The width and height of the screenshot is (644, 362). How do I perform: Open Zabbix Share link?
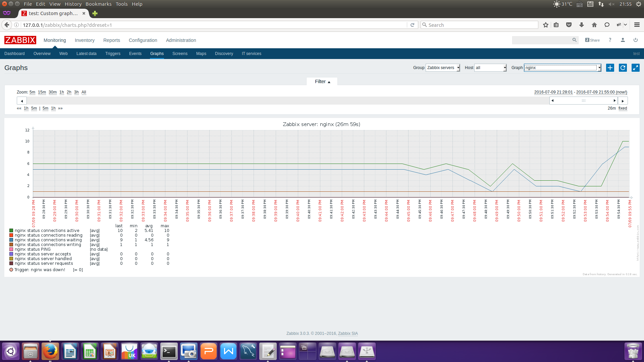click(x=592, y=40)
